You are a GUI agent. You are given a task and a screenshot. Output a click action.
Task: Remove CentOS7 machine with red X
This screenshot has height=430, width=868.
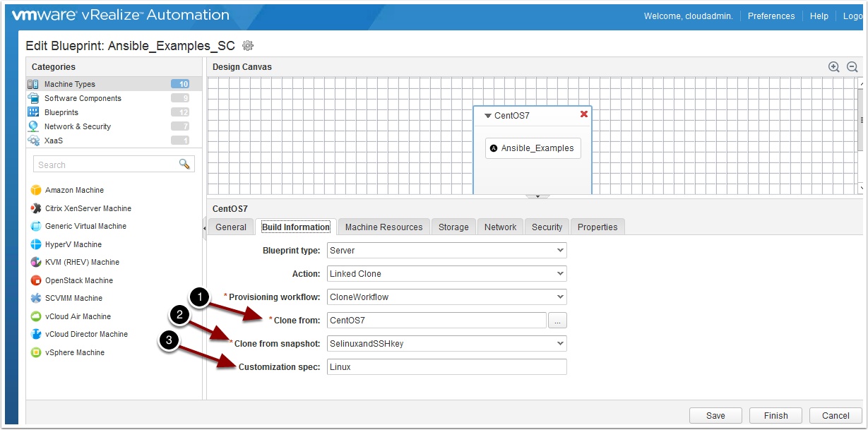(584, 114)
